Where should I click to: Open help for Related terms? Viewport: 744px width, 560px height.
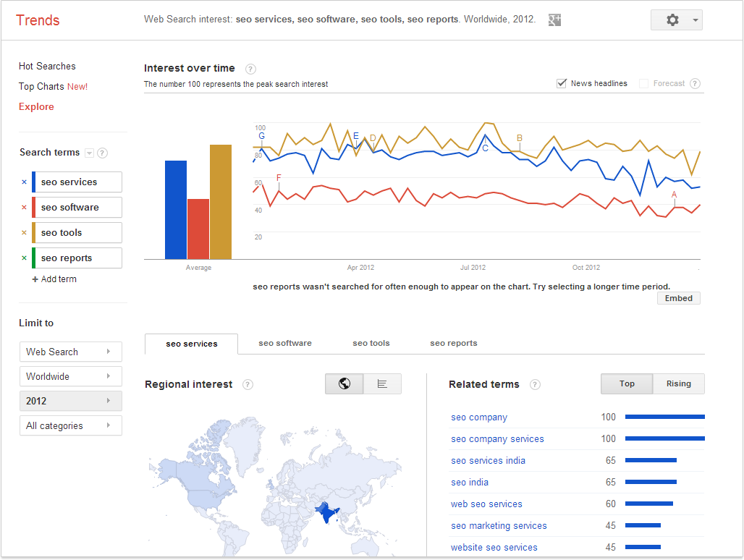[535, 385]
